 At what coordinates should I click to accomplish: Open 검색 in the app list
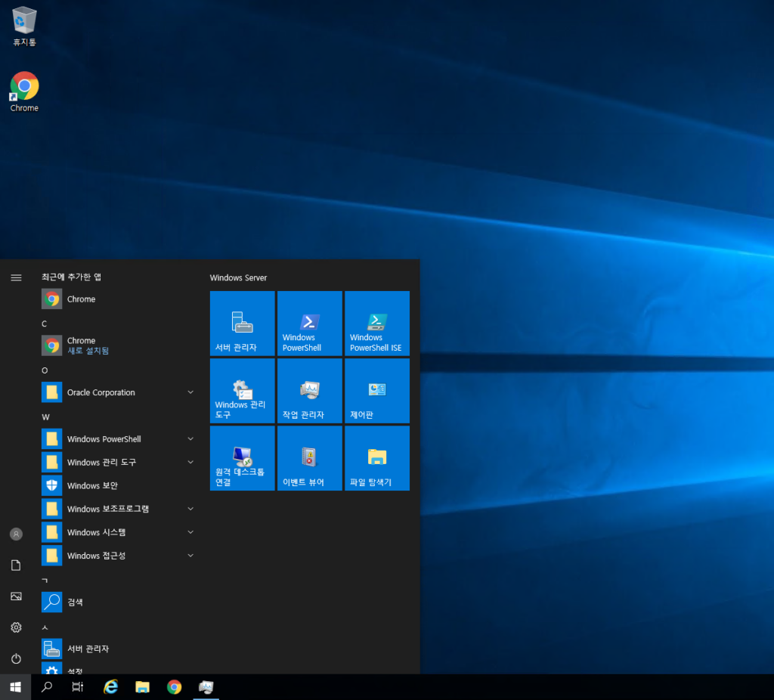click(119, 602)
